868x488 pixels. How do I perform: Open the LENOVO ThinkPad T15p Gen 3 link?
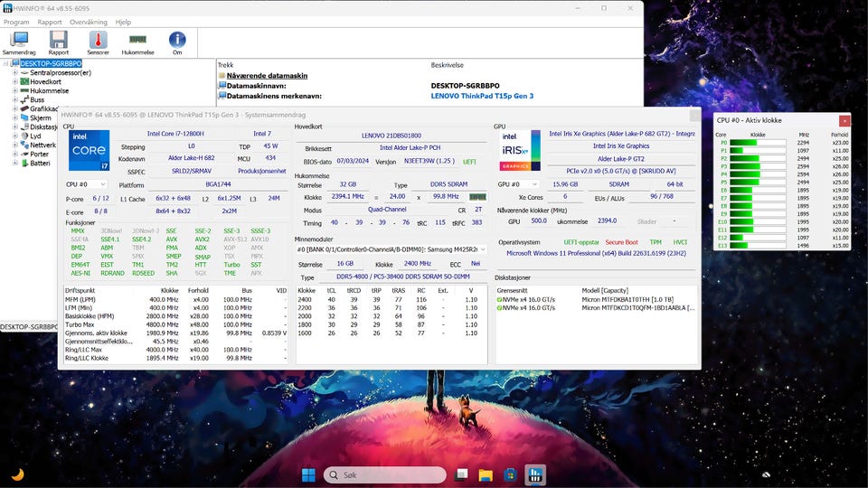(482, 96)
